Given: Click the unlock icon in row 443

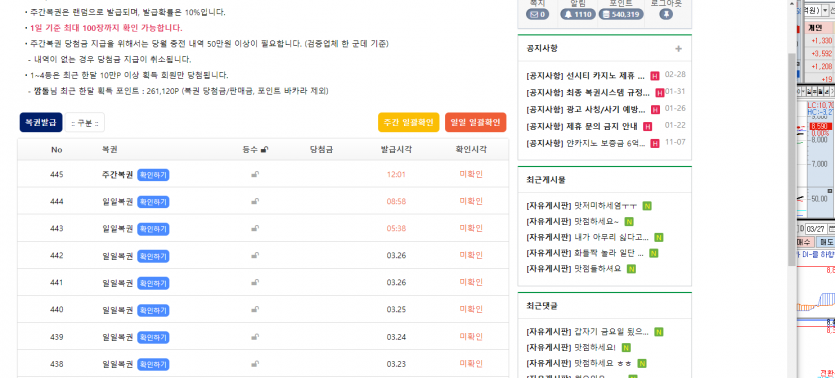Looking at the screenshot, I should [255, 228].
